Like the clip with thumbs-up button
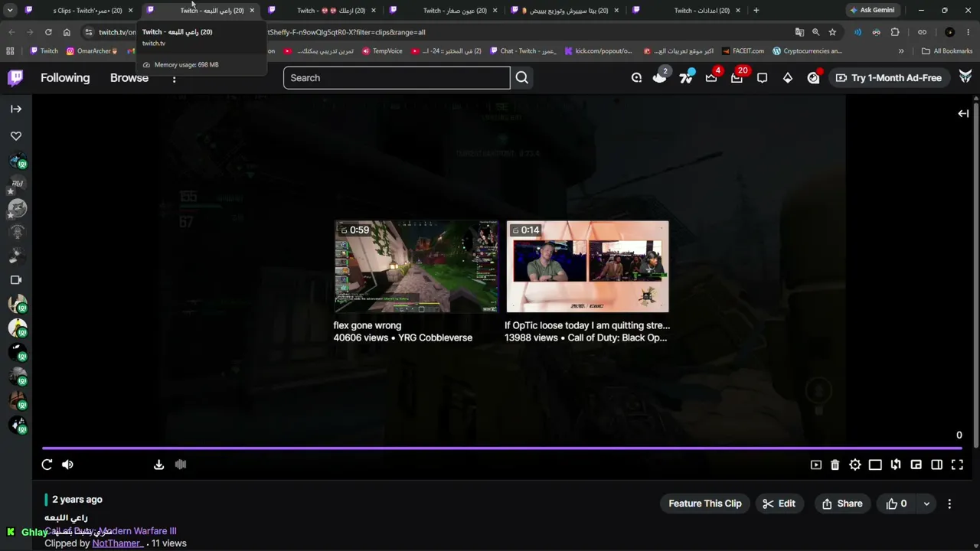Image resolution: width=980 pixels, height=551 pixels. (897, 504)
